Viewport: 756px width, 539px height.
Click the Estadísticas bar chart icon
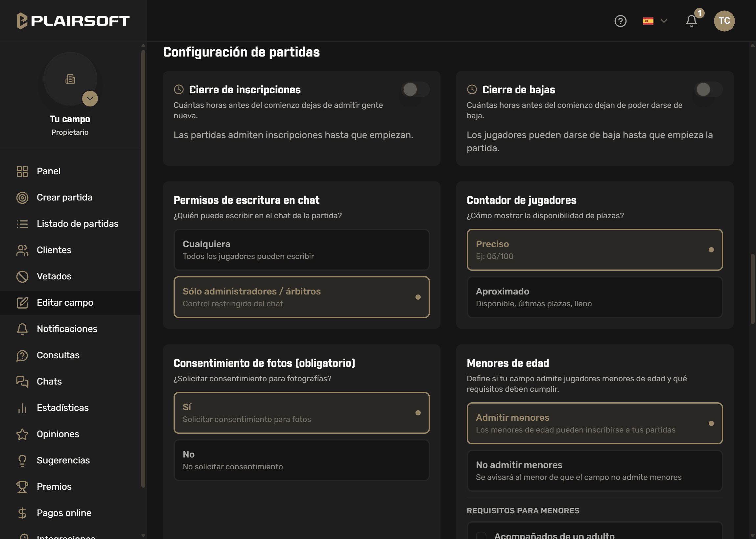pyautogui.click(x=22, y=408)
